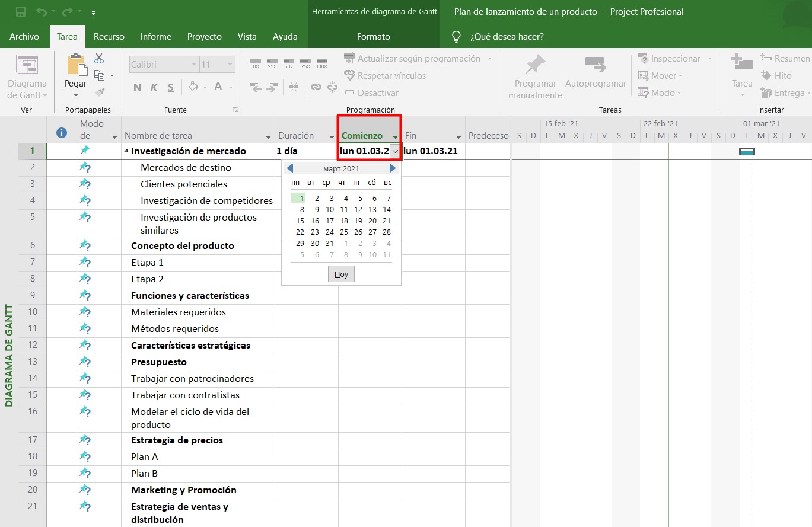Viewport: 812px width, 527px height.
Task: Click the Autoprogramar button
Action: click(x=596, y=72)
